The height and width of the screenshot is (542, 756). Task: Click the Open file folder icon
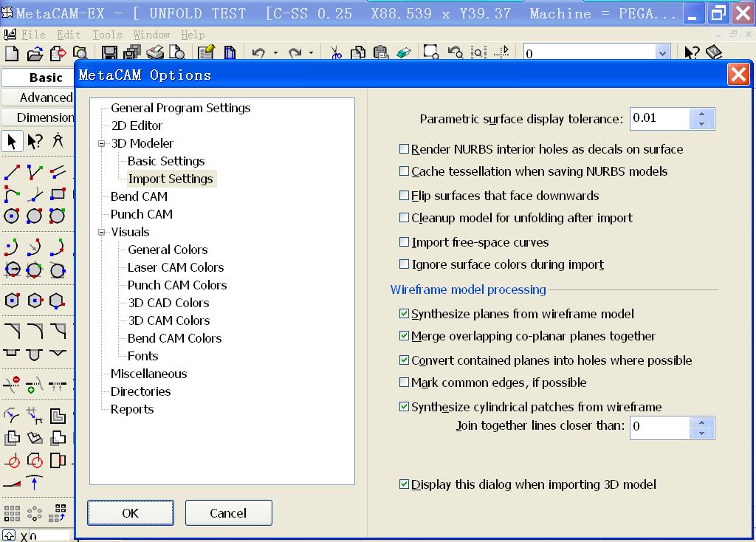[35, 53]
